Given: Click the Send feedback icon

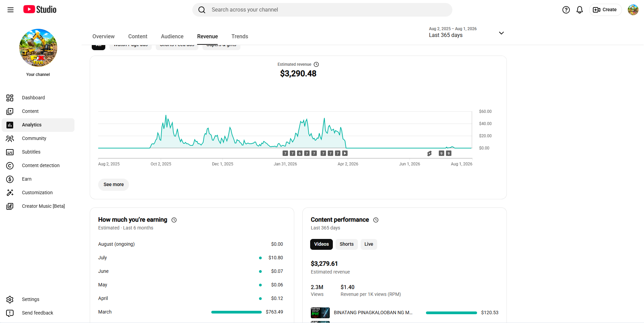Looking at the screenshot, I should click(10, 313).
